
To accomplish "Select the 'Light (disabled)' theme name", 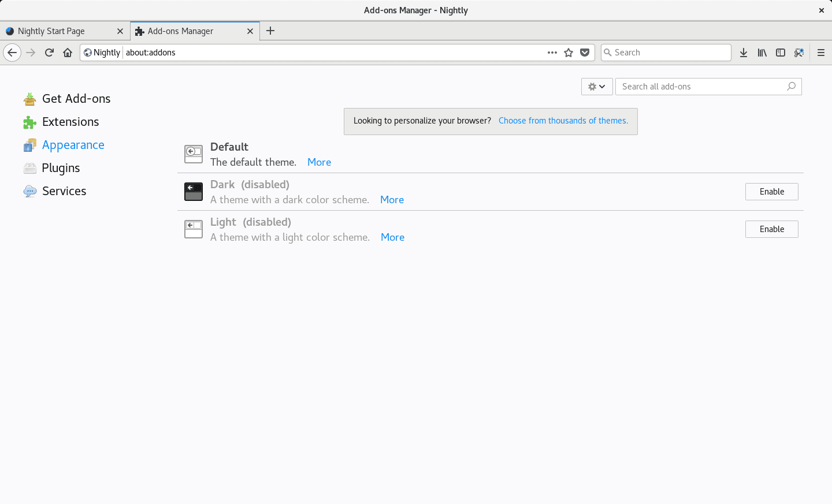I will point(251,222).
